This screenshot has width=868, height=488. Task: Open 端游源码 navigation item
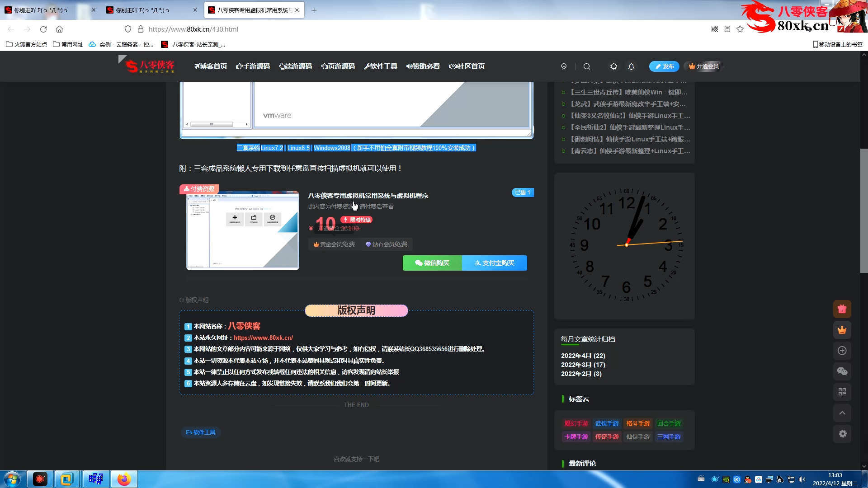pyautogui.click(x=295, y=66)
